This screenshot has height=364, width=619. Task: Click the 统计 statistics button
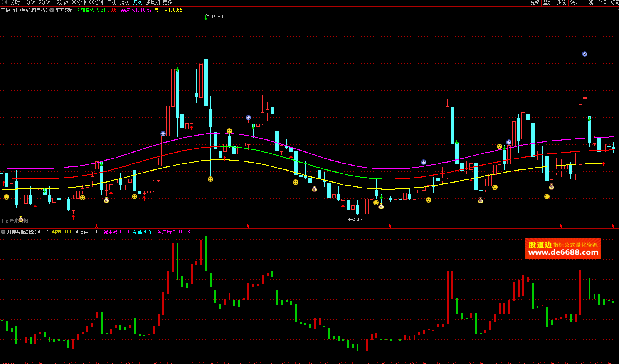pos(575,2)
